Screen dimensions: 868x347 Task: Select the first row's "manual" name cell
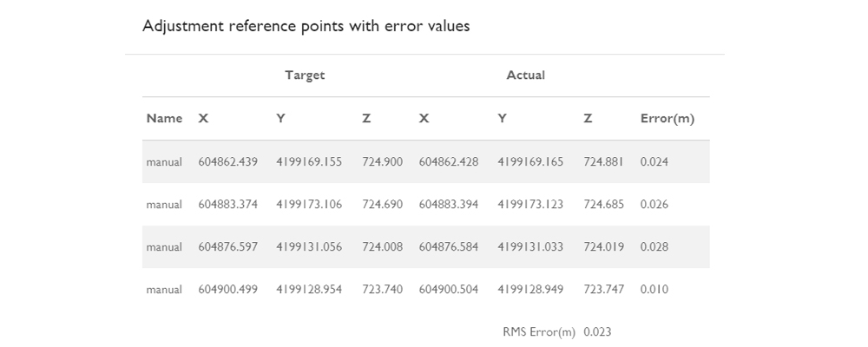164,161
